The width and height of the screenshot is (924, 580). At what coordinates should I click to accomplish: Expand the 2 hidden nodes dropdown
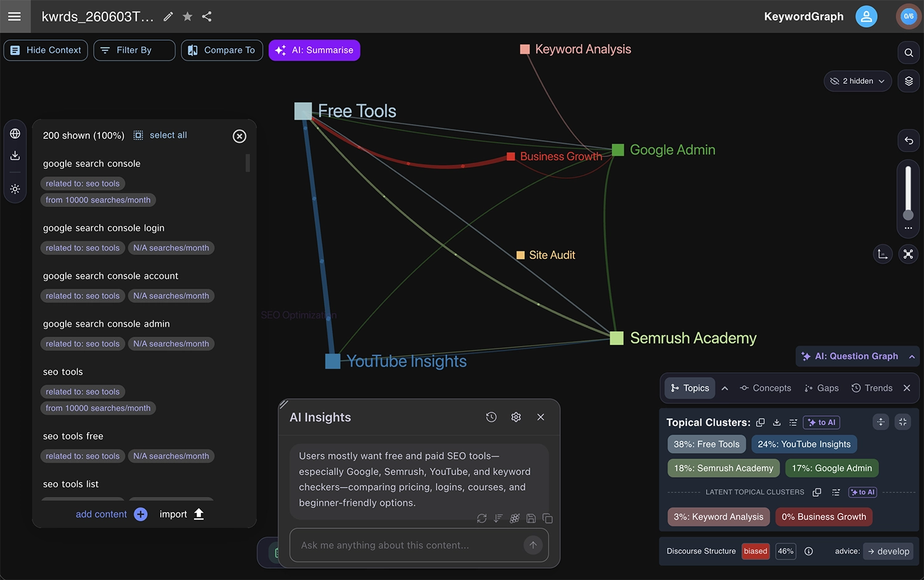click(857, 81)
